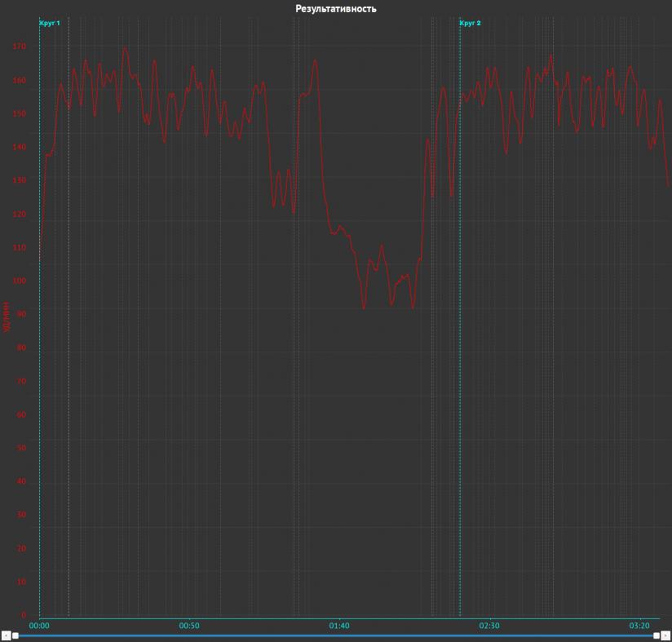Click the 100 value on the vertical axis

[x=20, y=281]
